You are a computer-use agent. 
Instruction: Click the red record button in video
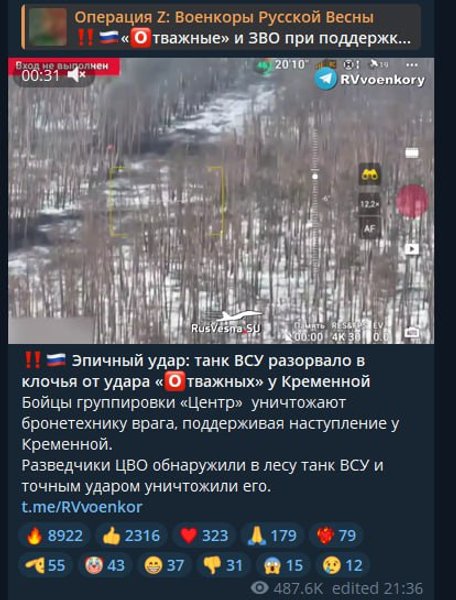tap(412, 201)
